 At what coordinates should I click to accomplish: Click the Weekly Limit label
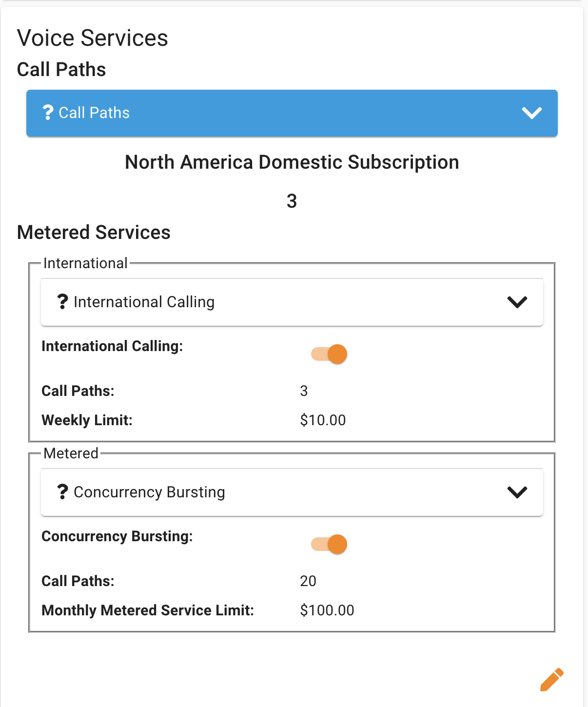pyautogui.click(x=87, y=420)
